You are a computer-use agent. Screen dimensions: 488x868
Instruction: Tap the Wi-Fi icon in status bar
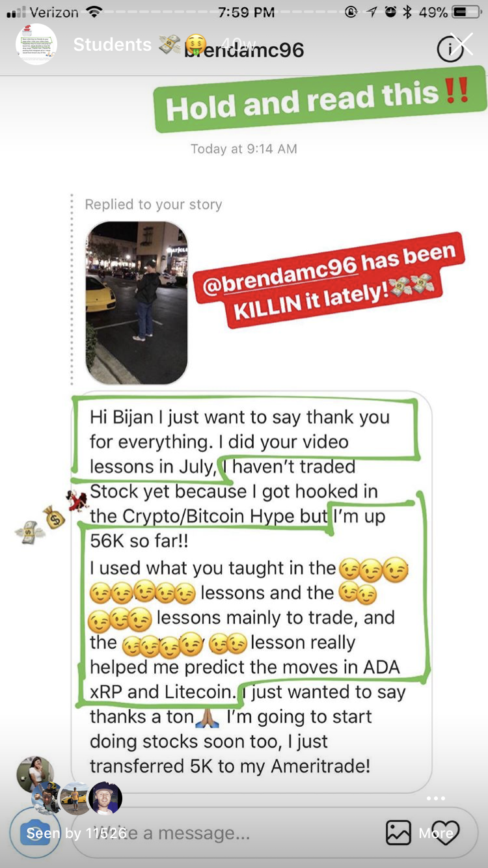click(95, 12)
